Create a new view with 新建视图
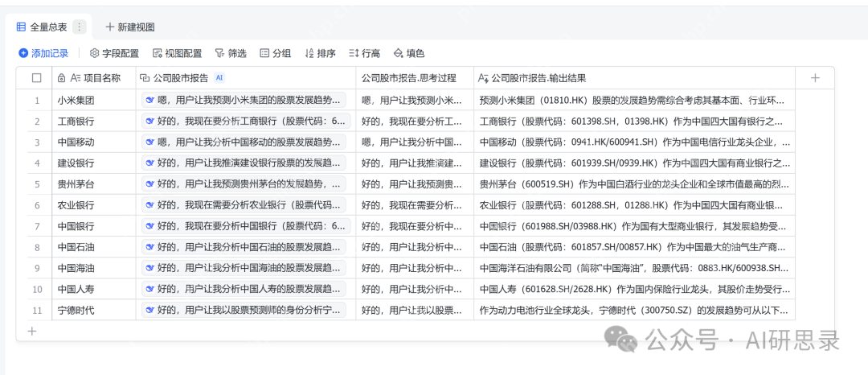The height and width of the screenshot is (375, 868). [x=130, y=27]
